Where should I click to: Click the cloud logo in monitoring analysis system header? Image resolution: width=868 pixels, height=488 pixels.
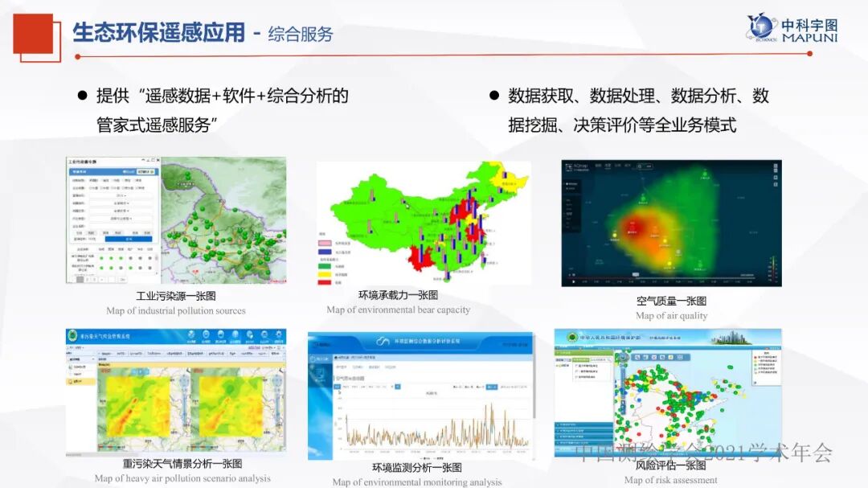pos(383,341)
